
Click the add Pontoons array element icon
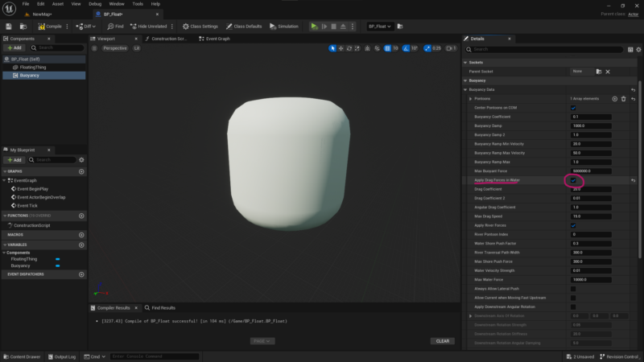coord(614,99)
